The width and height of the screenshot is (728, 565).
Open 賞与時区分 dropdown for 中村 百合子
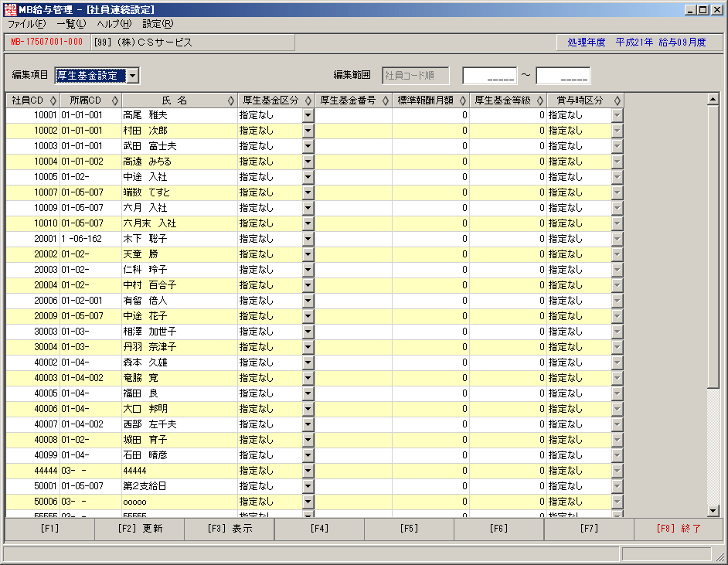point(617,285)
